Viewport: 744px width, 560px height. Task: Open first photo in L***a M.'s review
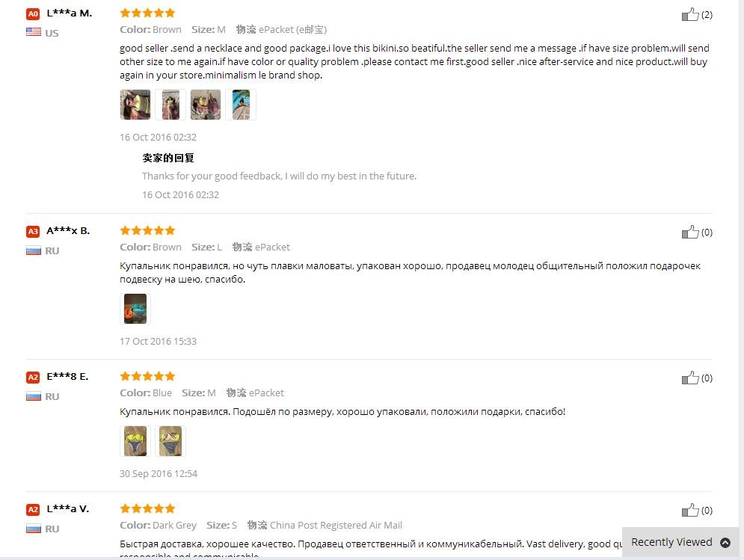coord(135,105)
